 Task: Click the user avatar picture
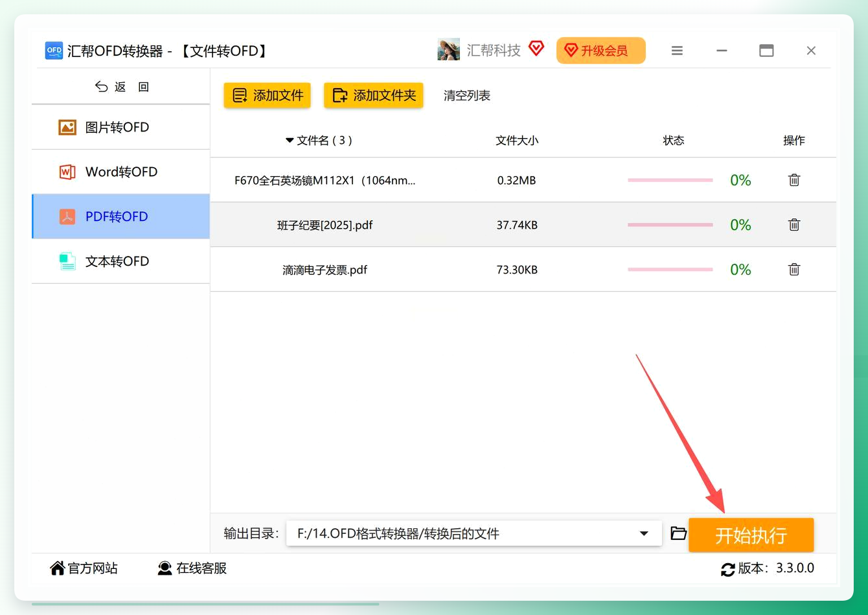pos(448,50)
